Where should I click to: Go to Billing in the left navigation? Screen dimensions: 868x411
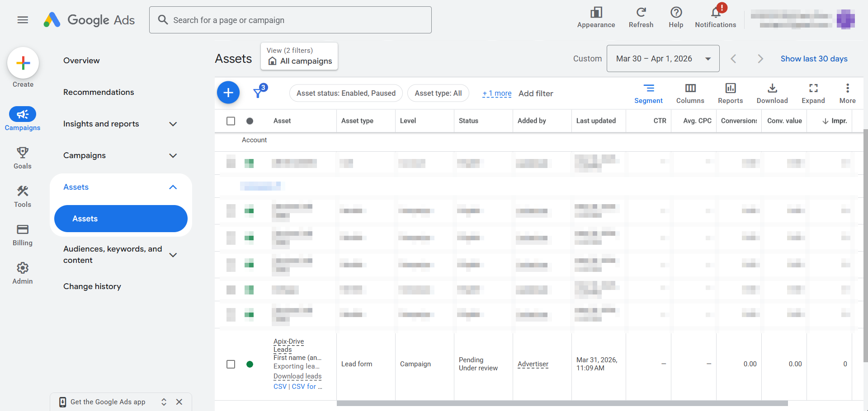coord(22,234)
